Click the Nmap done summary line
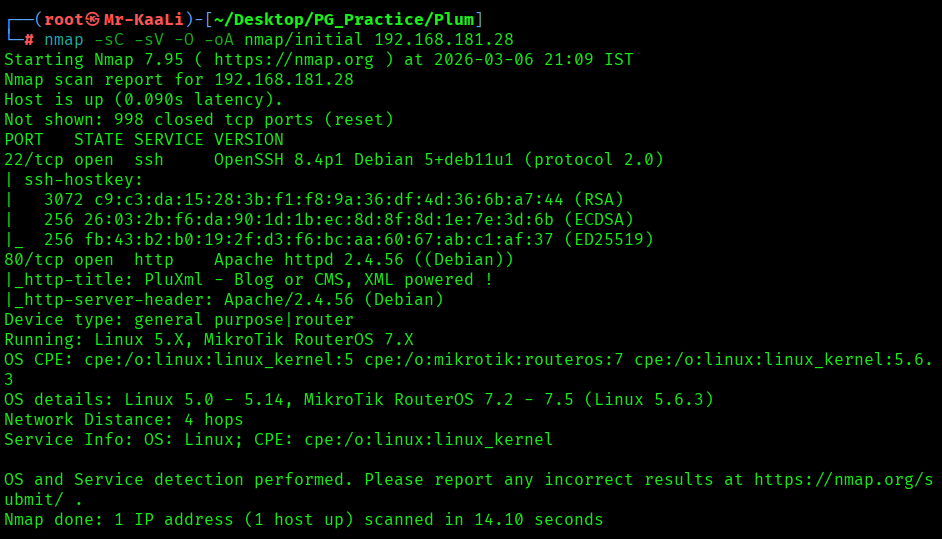This screenshot has width=942, height=539. [303, 519]
